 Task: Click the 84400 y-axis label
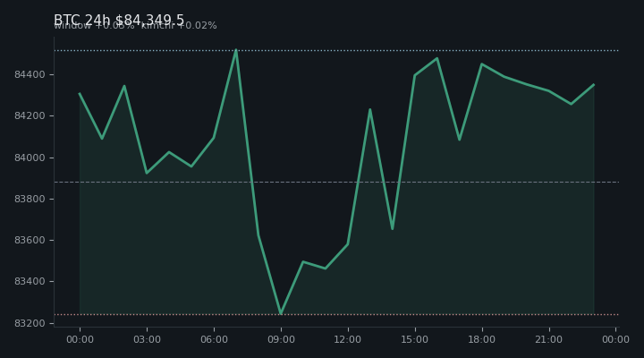[x=30, y=75]
